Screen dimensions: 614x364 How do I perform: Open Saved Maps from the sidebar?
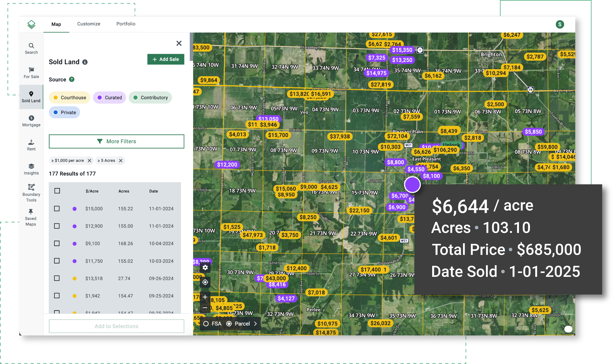pos(31,217)
